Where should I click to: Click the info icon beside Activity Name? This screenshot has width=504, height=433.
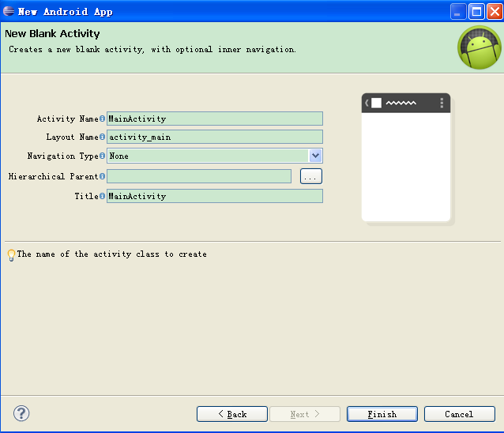102,119
